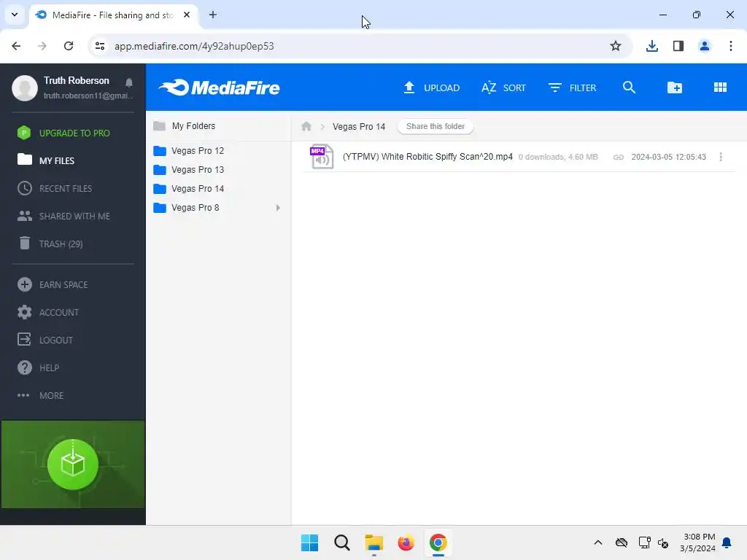Show hidden system tray icons

(598, 542)
